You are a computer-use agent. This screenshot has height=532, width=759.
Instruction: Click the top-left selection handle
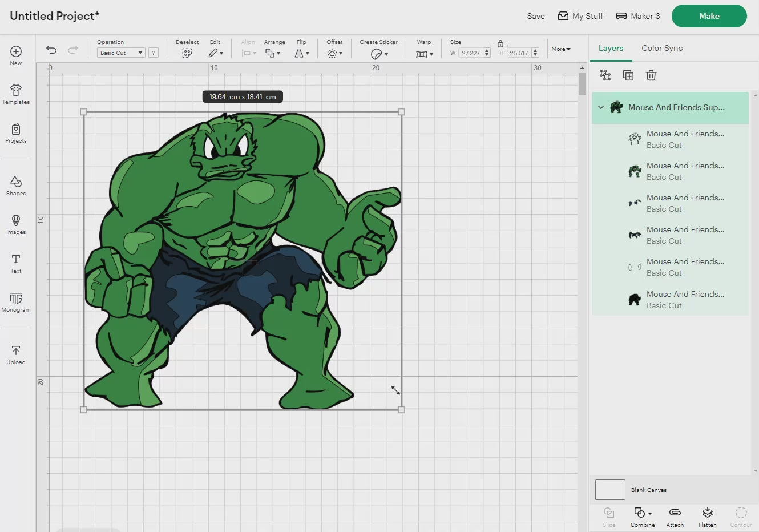[84, 112]
